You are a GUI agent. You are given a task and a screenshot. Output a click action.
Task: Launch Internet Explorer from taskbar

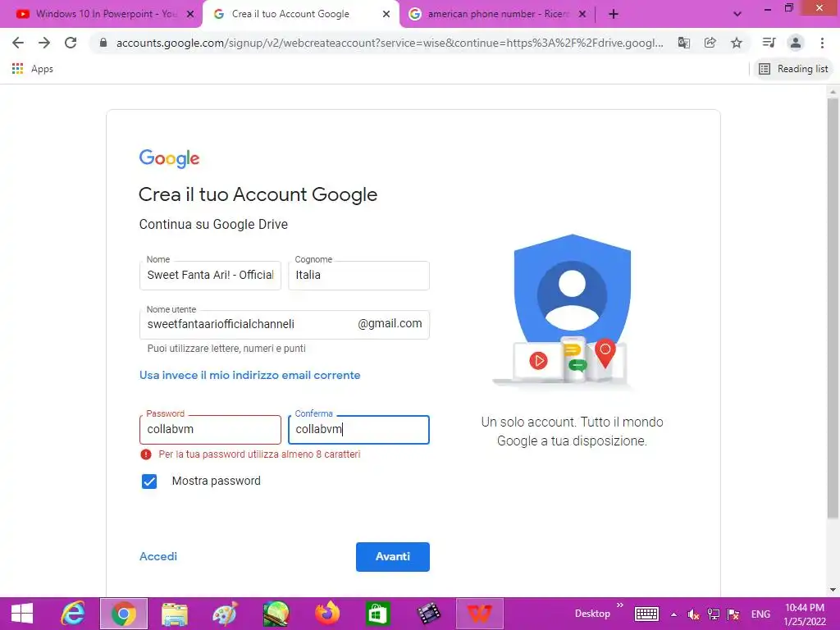pos(72,614)
